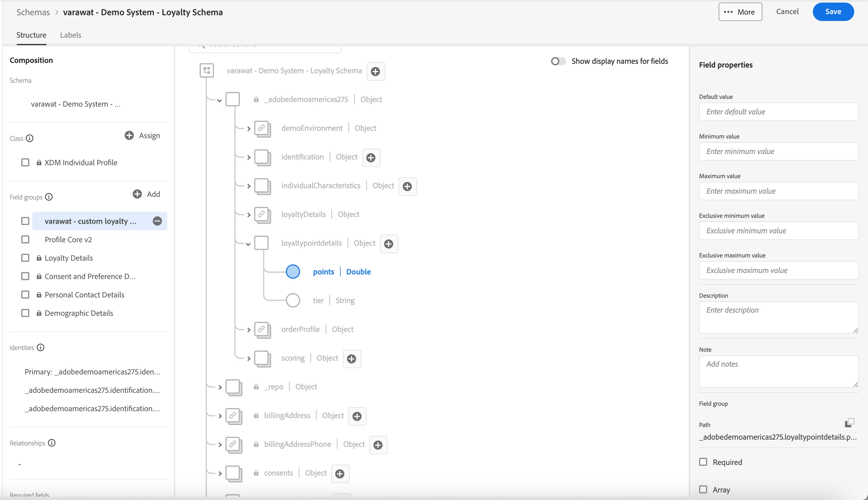Open the Field groups info icon
Viewport: 868px width, 500px height.
49,197
